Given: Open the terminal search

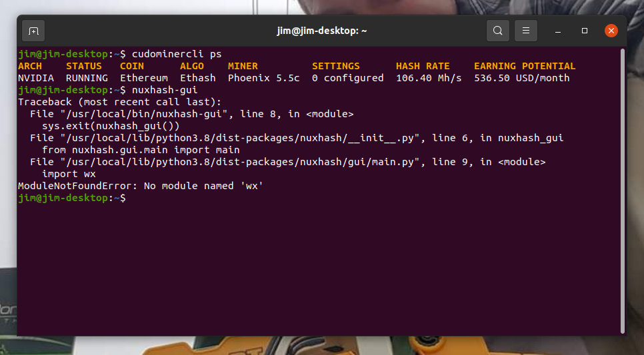Looking at the screenshot, I should coord(498,31).
